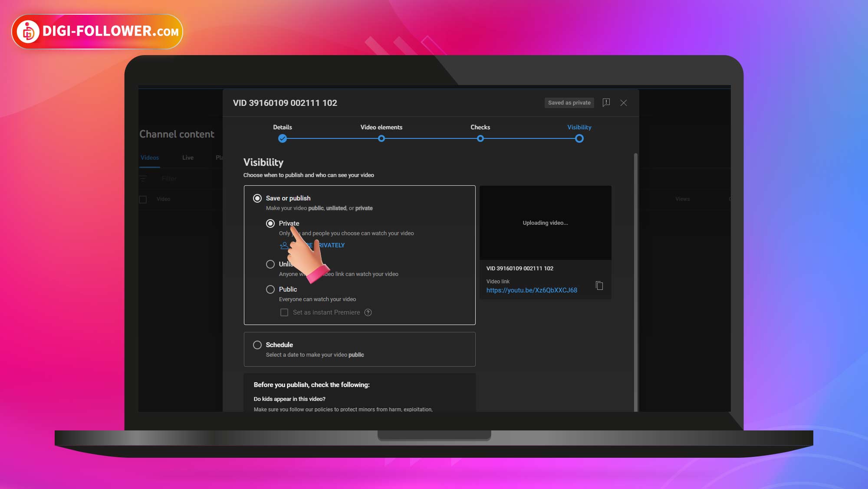The width and height of the screenshot is (868, 489).
Task: Open the instant Premiere help question icon
Action: click(368, 312)
